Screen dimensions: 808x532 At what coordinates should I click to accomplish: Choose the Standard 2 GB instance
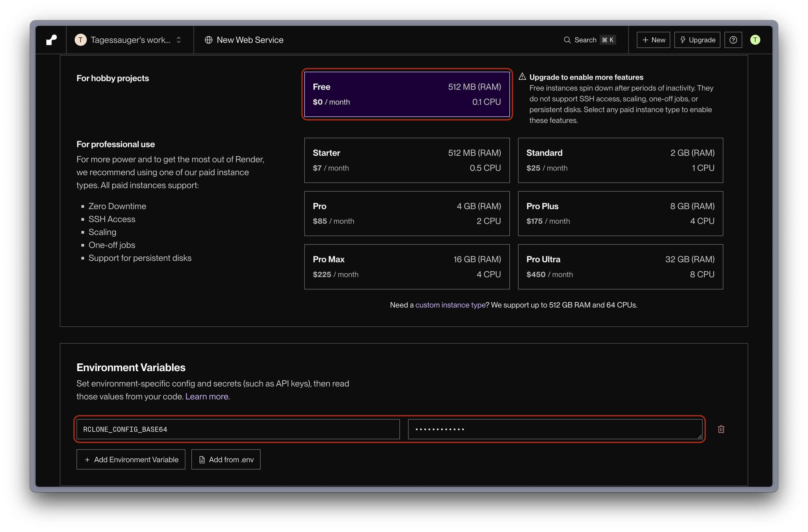click(x=620, y=160)
